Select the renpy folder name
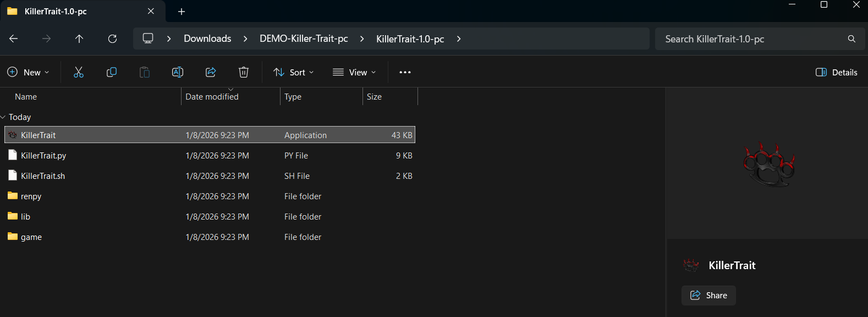The width and height of the screenshot is (868, 317). pyautogui.click(x=31, y=196)
